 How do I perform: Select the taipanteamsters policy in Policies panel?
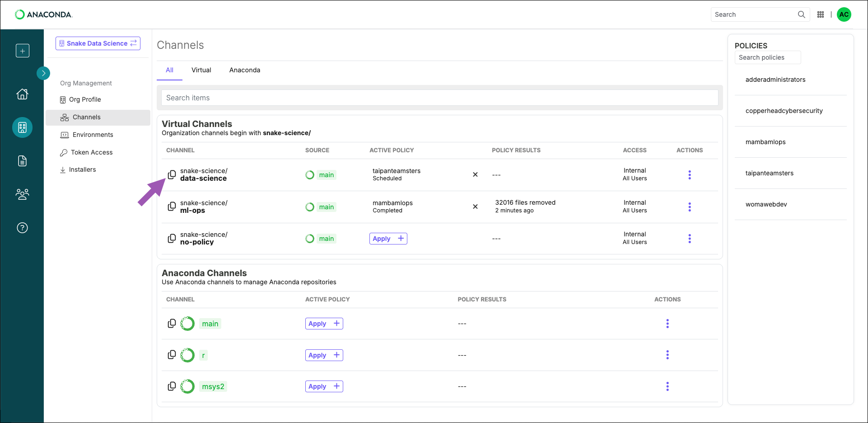click(x=770, y=173)
